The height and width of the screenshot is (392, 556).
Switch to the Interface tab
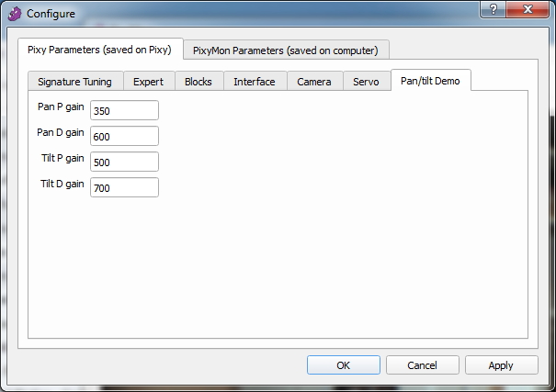255,82
